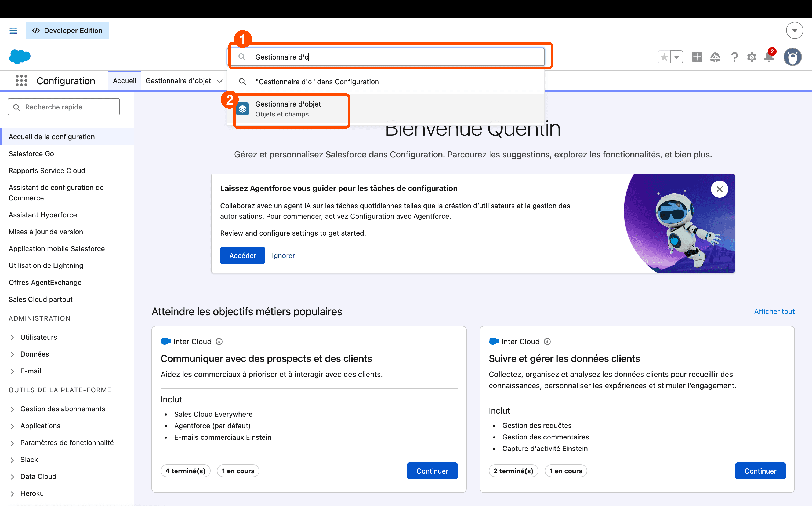Close the Agentforce banner
The width and height of the screenshot is (812, 506).
(x=719, y=189)
